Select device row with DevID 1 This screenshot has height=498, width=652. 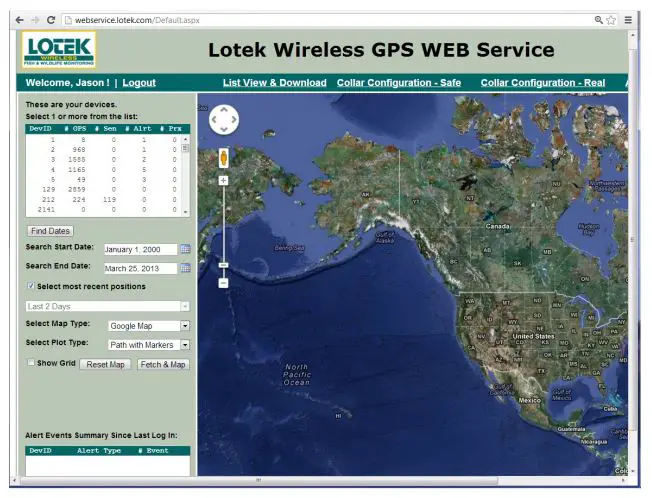coord(104,140)
